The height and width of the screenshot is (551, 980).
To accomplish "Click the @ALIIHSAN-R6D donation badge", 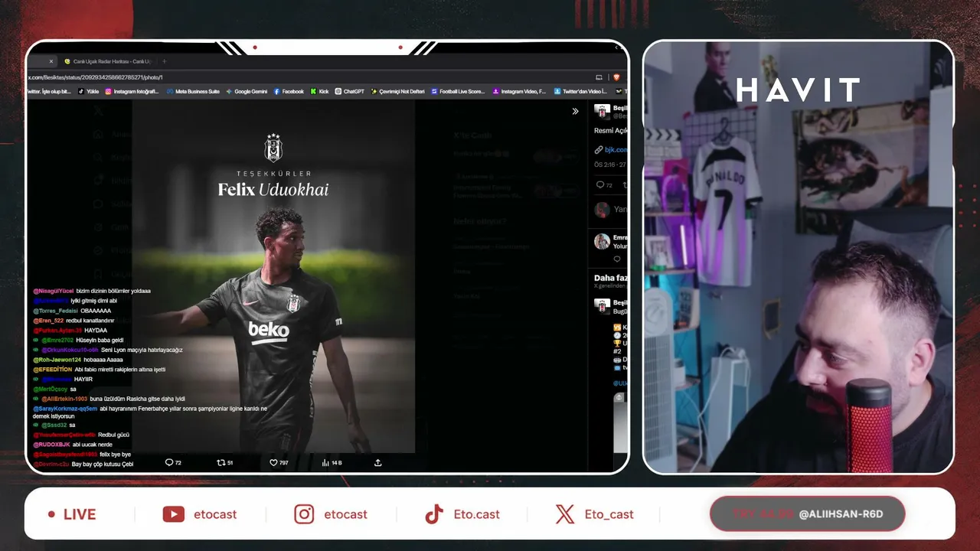I will pos(808,514).
